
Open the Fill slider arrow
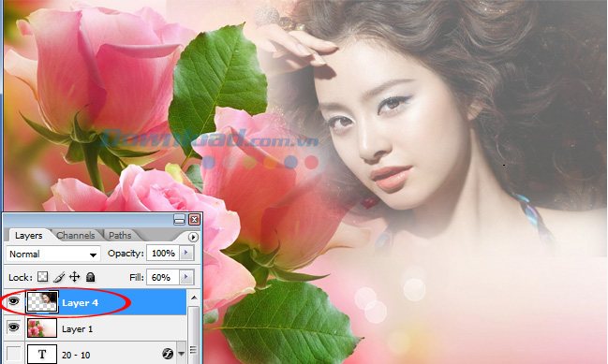point(186,277)
